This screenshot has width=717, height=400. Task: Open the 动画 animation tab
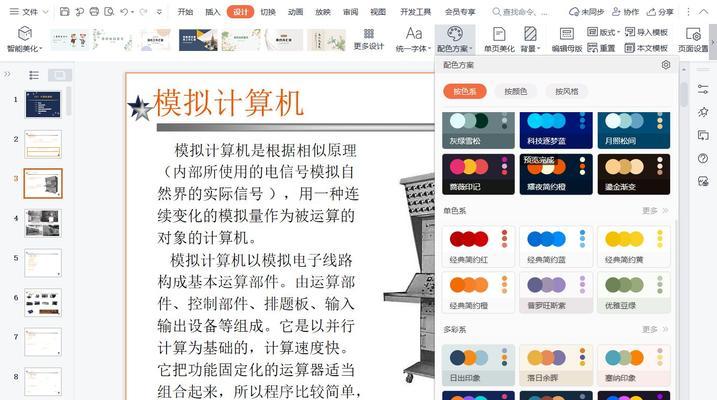[x=295, y=12]
